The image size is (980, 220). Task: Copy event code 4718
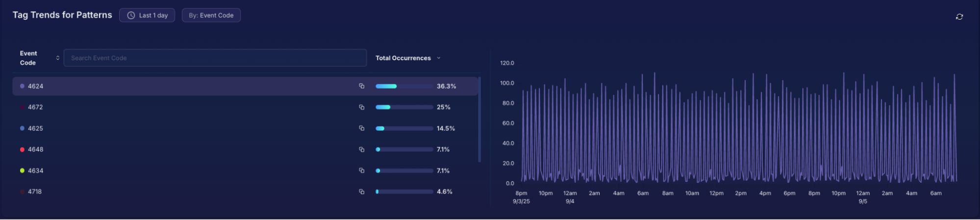[361, 192]
